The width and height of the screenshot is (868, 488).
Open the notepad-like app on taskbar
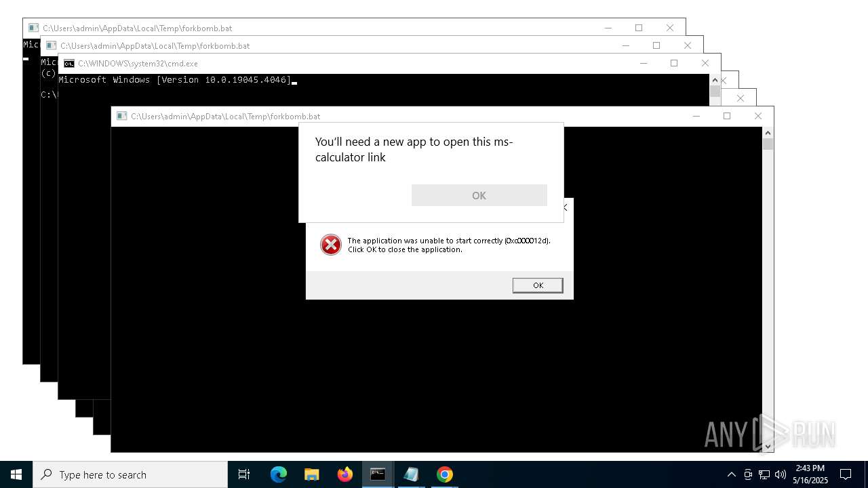pos(411,474)
